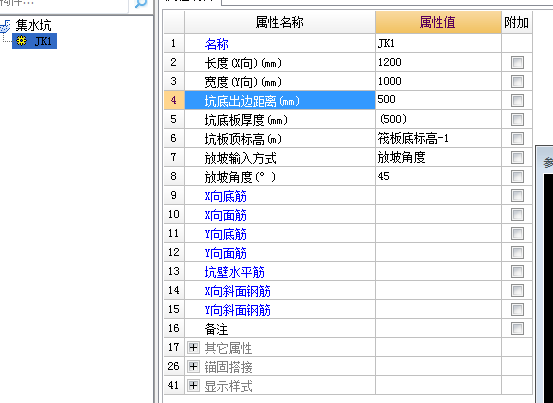Tick the 附加 checkbox for 放坡角度
The height and width of the screenshot is (403, 553).
click(x=517, y=177)
